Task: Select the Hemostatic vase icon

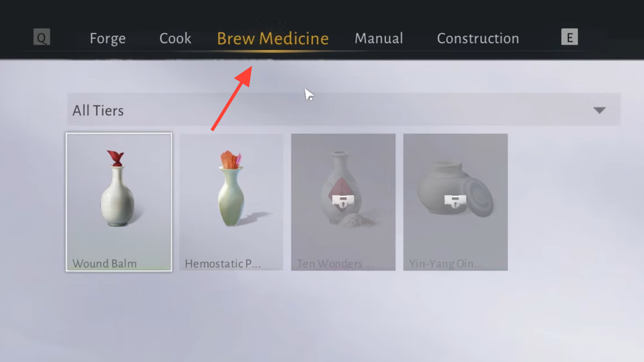Action: [x=232, y=188]
